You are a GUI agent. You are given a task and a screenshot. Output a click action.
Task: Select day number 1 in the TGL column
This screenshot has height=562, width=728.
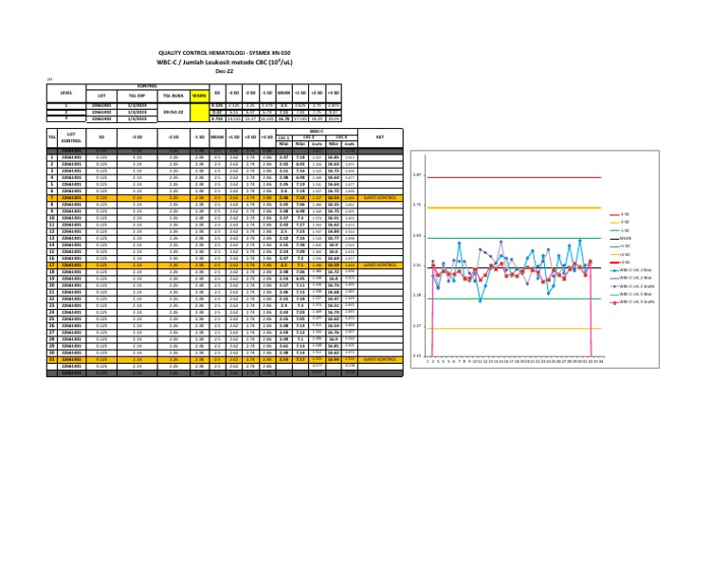click(x=51, y=157)
